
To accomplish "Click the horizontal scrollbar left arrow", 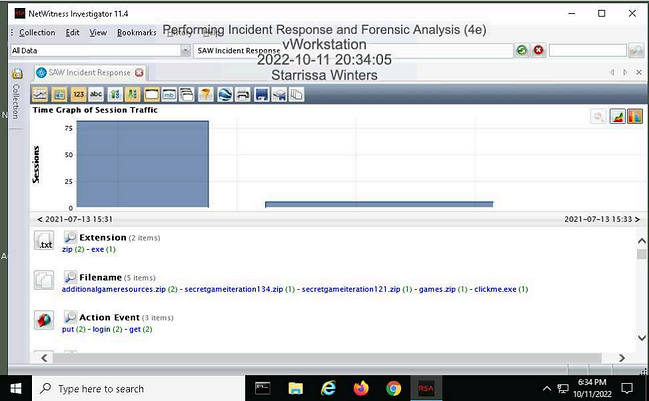I will click(x=44, y=358).
